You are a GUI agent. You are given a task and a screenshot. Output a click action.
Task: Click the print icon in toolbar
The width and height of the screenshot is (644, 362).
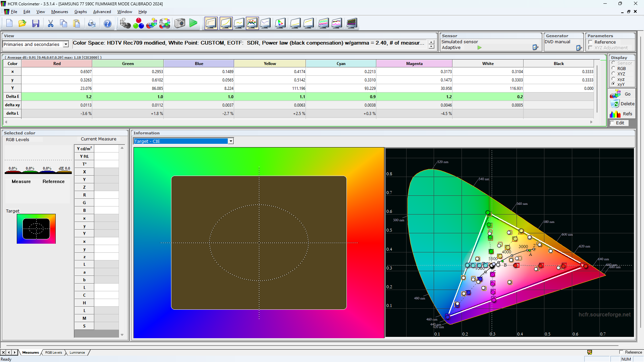click(x=92, y=23)
